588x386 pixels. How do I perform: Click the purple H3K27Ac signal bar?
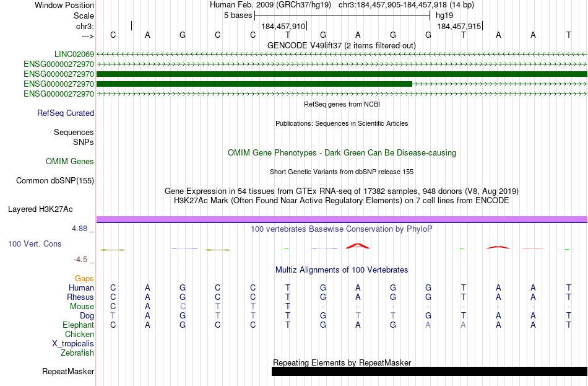[x=342, y=219]
